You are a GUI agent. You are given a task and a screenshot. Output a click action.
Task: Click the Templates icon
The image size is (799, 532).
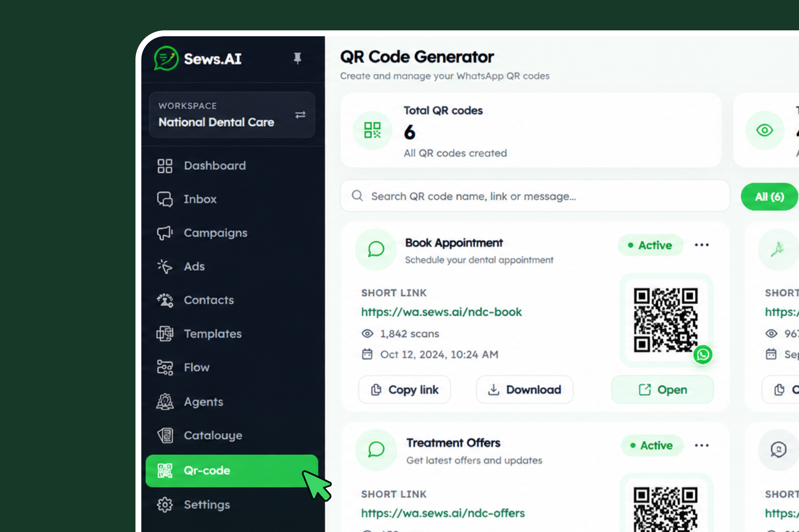pyautogui.click(x=165, y=334)
